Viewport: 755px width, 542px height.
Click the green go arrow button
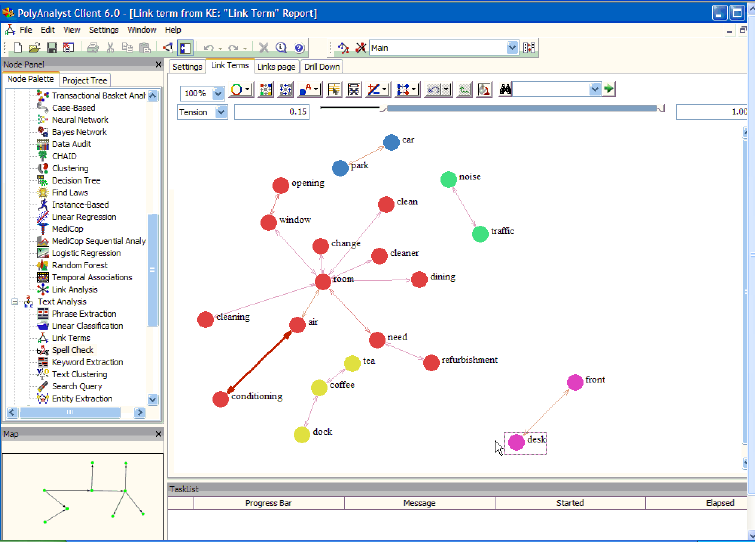pyautogui.click(x=609, y=89)
